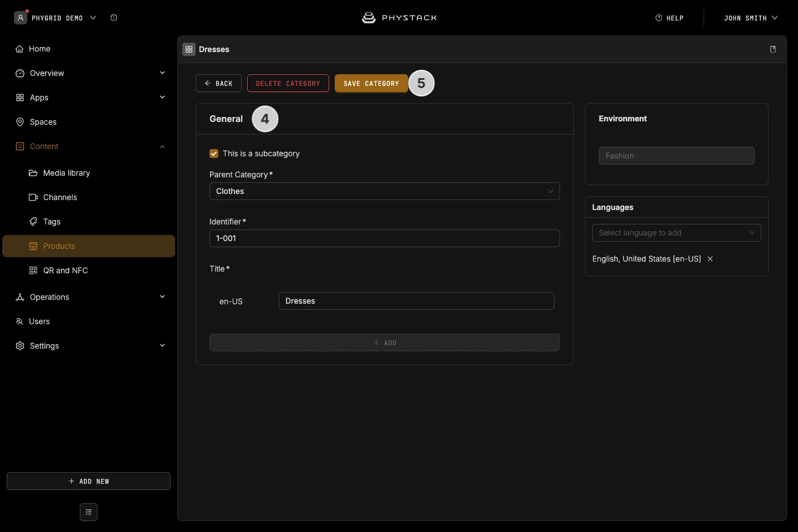Expand the Operations menu section
The width and height of the screenshot is (798, 532).
[89, 297]
